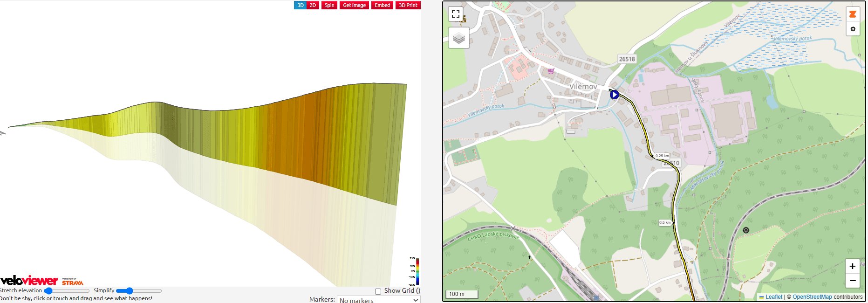868x303 pixels.
Task: Click the Powered by Strava logo
Action: point(72,282)
